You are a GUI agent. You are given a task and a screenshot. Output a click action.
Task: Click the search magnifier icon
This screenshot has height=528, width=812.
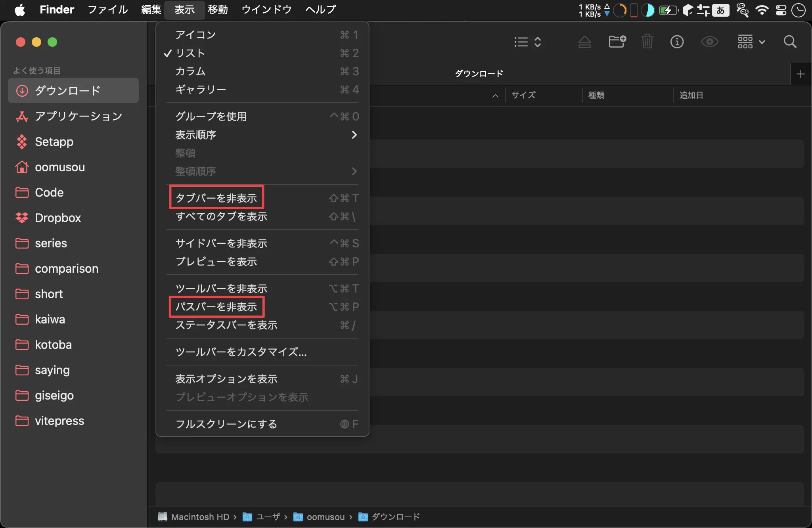pos(790,42)
